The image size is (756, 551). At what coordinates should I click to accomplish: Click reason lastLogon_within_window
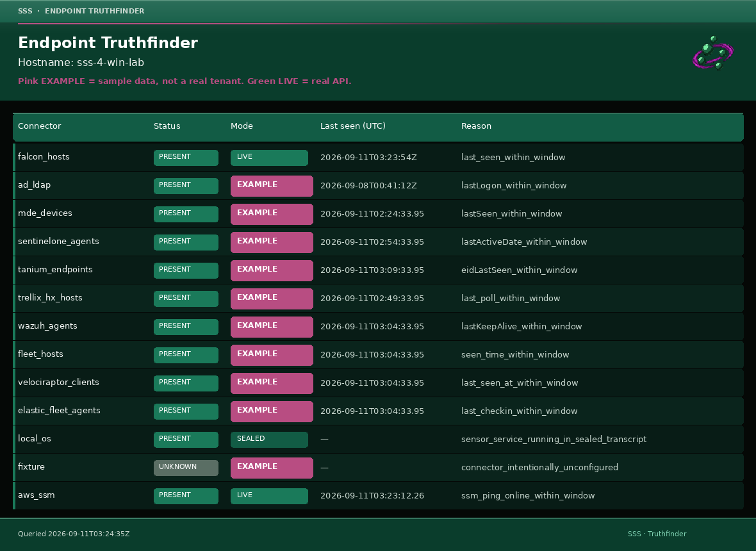point(514,186)
